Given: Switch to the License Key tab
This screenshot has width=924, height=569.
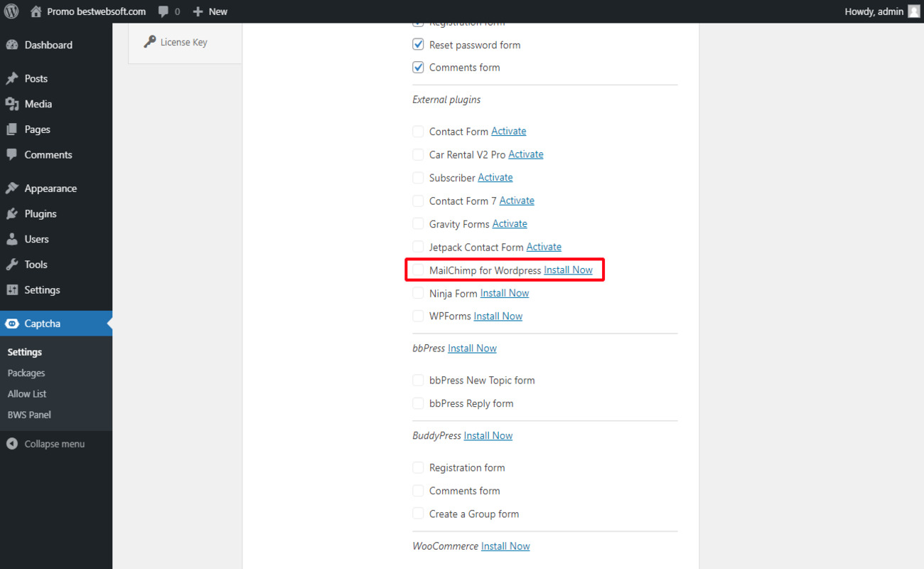Looking at the screenshot, I should 185,42.
